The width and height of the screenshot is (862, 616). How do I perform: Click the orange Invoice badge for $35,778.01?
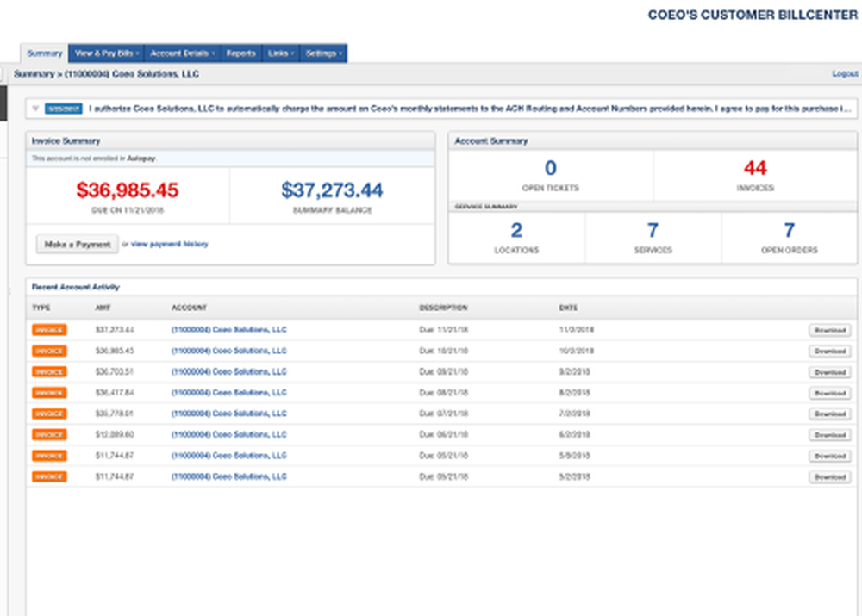pos(49,414)
